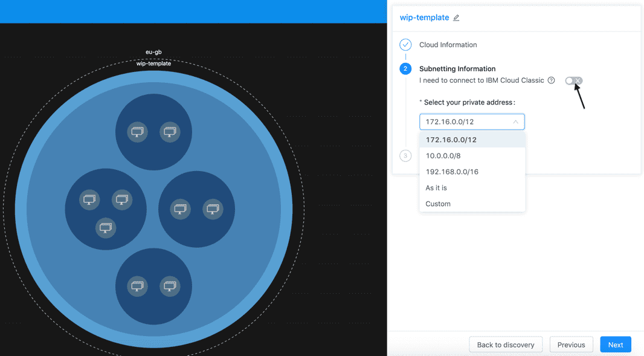Click the step 3 number circle

coord(405,156)
